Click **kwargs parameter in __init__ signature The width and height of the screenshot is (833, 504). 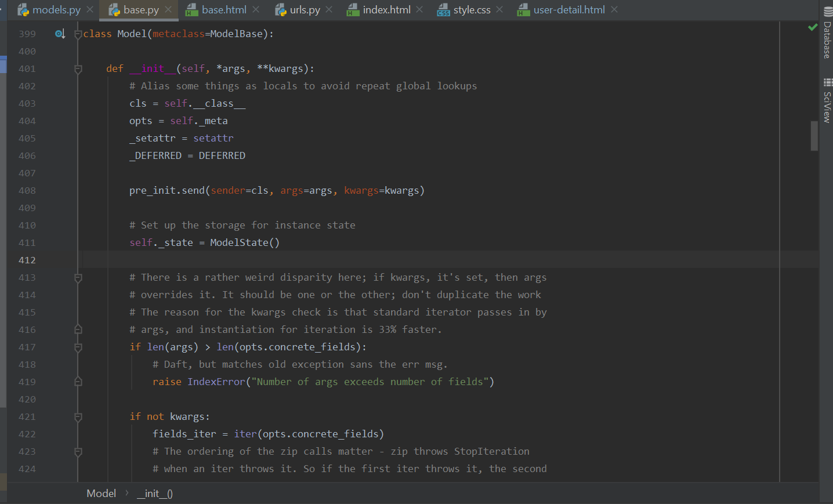pyautogui.click(x=280, y=68)
